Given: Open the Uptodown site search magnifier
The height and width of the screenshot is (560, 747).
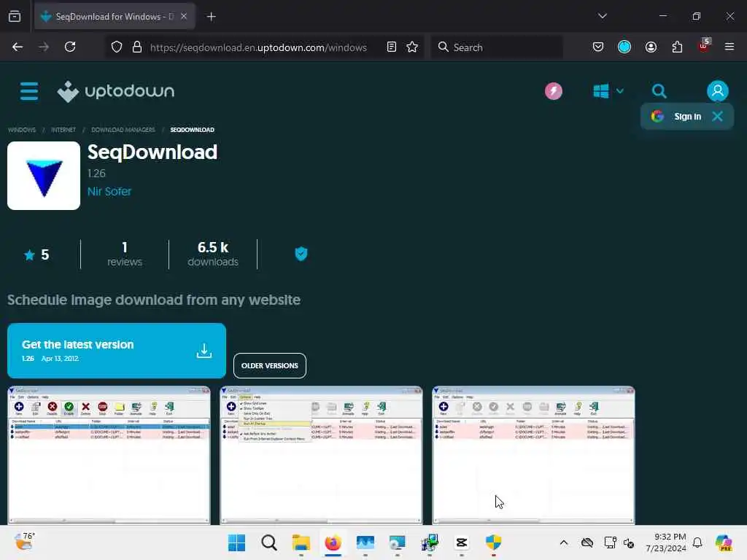Looking at the screenshot, I should click(659, 91).
